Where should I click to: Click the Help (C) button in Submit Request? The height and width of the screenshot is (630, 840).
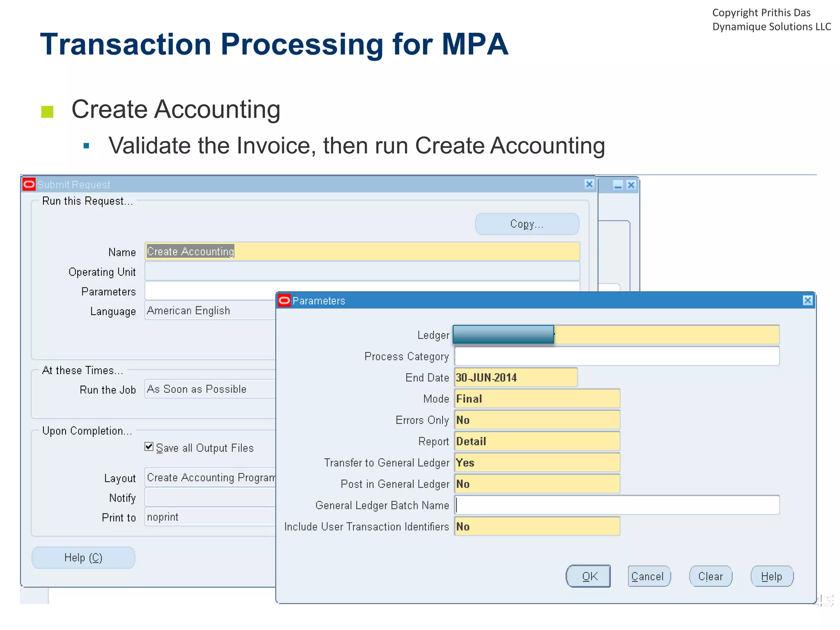(x=83, y=558)
